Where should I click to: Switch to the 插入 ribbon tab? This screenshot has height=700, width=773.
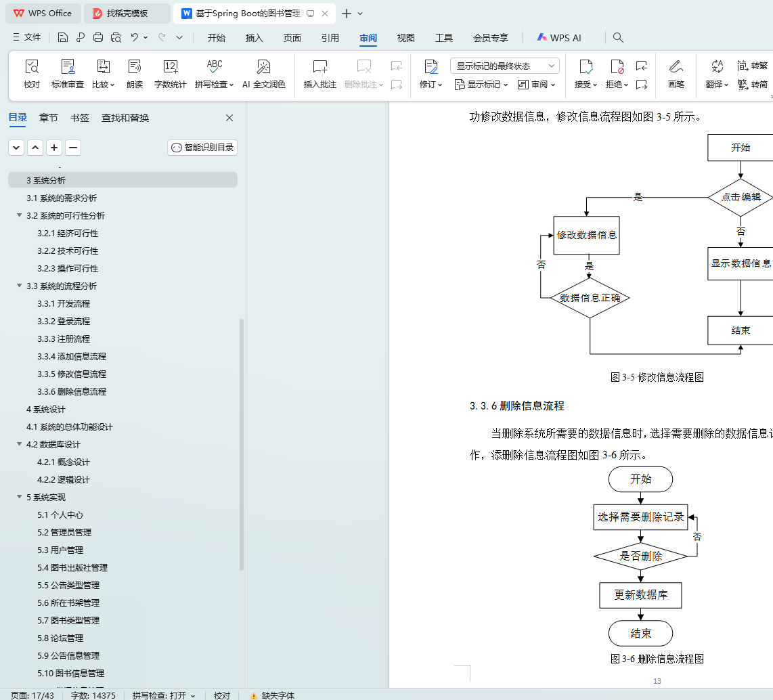coord(255,38)
